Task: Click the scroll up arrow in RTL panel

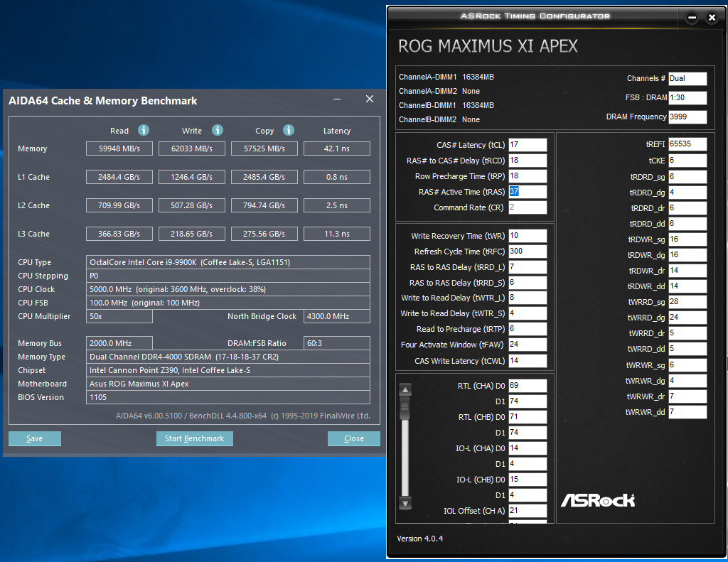Action: pos(405,390)
